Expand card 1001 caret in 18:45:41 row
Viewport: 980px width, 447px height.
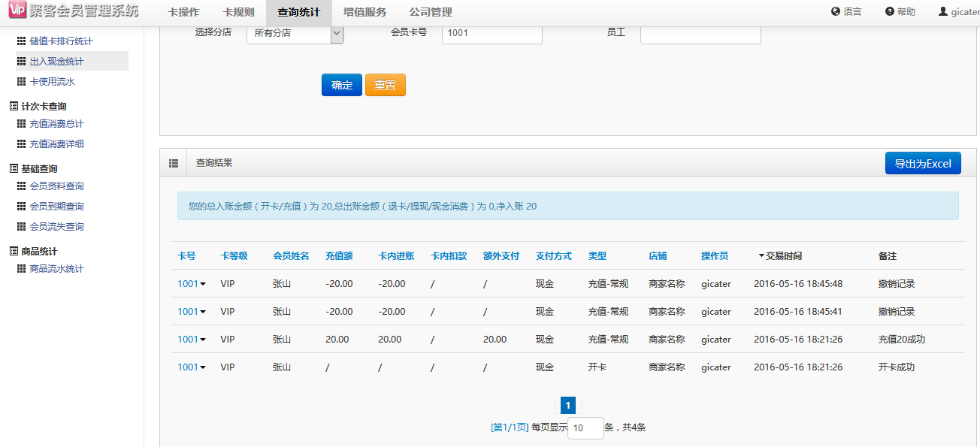[x=203, y=313]
